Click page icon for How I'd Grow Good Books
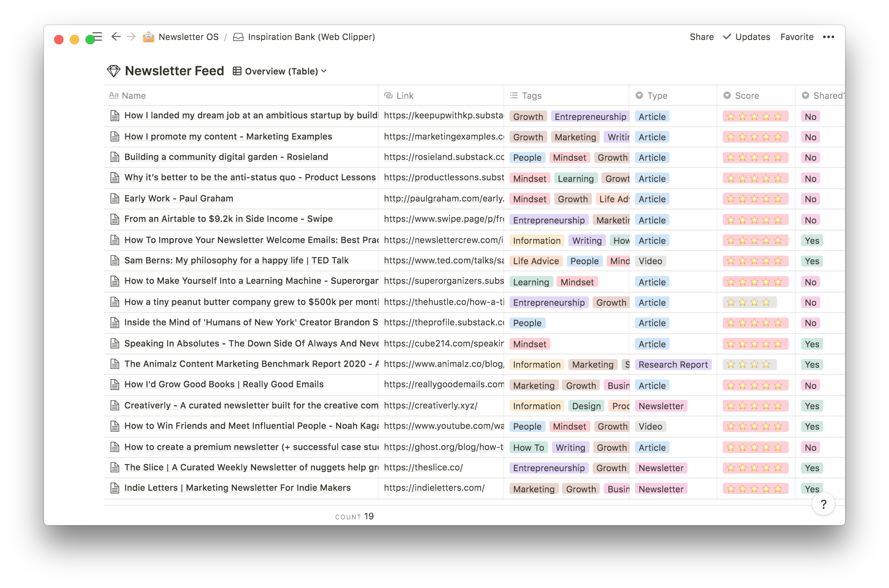889x588 pixels. pyautogui.click(x=115, y=384)
